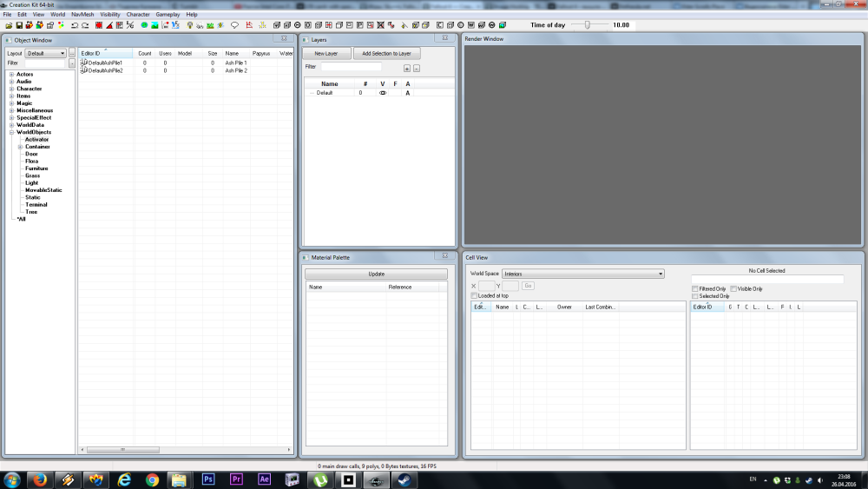Open the NavMesh menu
This screenshot has height=489, width=868.
82,15
